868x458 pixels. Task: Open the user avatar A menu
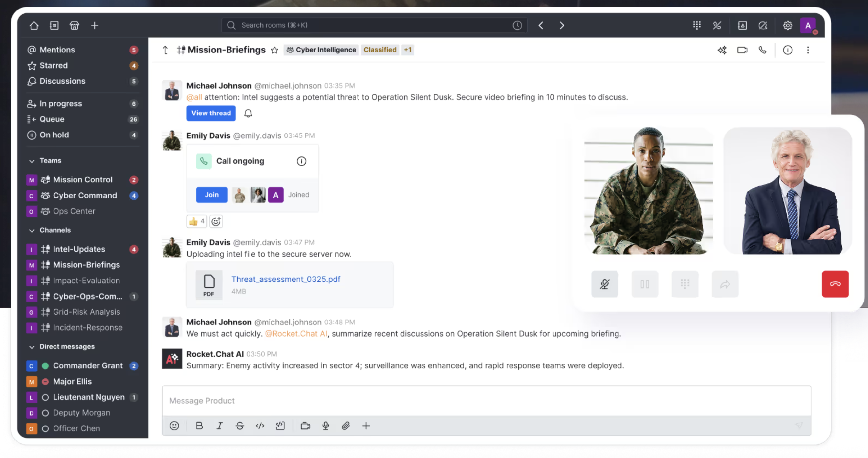pyautogui.click(x=808, y=26)
